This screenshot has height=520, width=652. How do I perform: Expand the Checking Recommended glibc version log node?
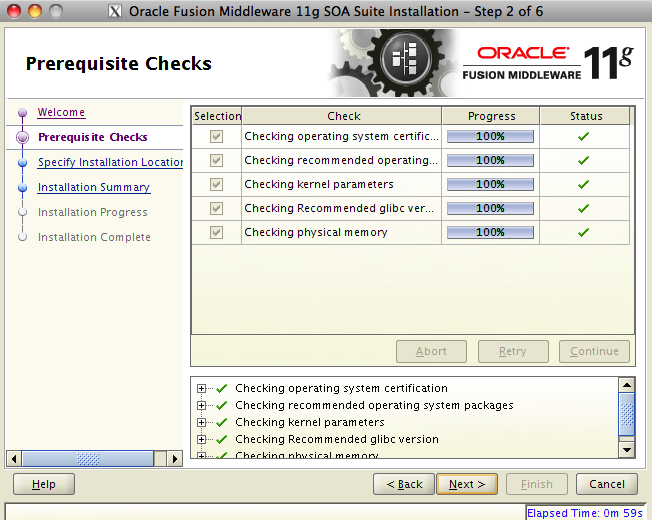202,440
